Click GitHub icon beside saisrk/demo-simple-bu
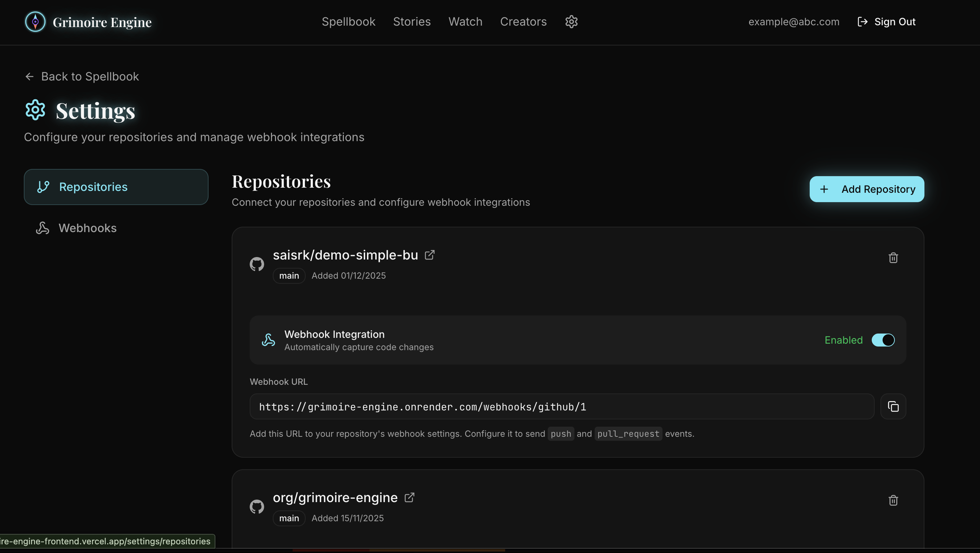 pyautogui.click(x=257, y=264)
